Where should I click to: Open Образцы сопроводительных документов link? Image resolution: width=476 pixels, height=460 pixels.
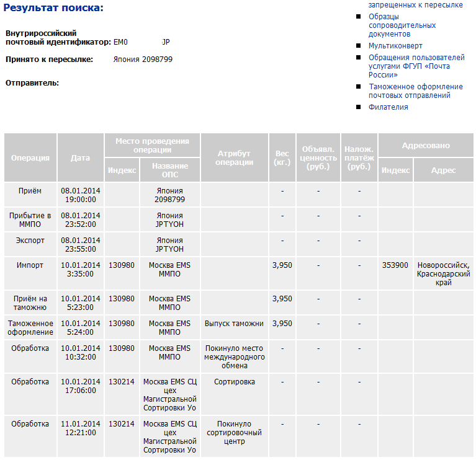(x=402, y=25)
